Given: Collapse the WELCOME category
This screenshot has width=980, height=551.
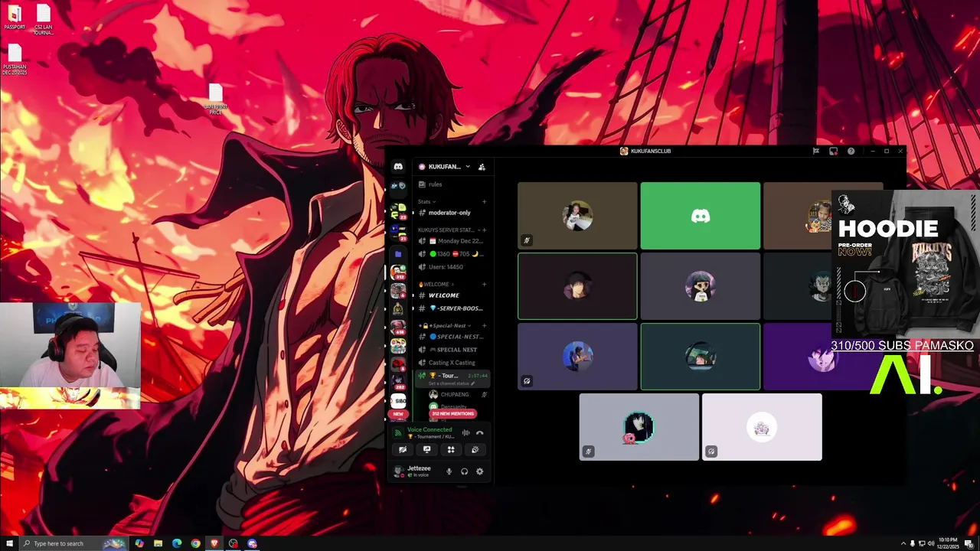Looking at the screenshot, I should click(437, 285).
